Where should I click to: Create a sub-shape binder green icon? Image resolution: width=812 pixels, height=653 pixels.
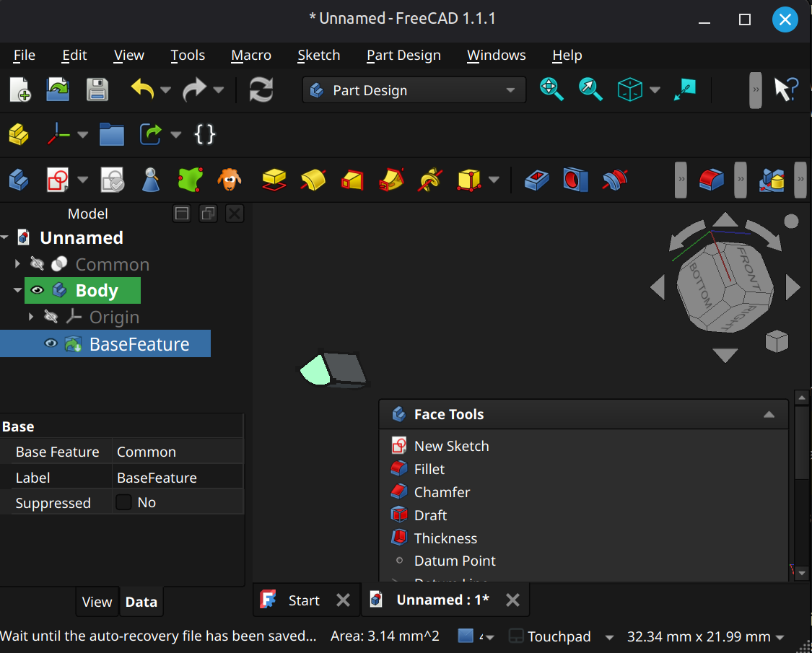coord(190,180)
